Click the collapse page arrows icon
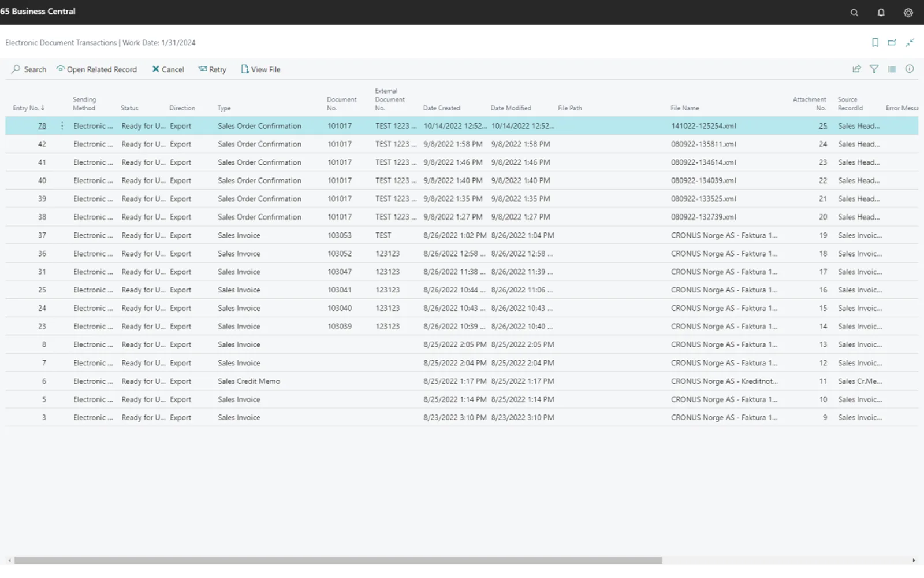Image resolution: width=924 pixels, height=578 pixels. 910,42
